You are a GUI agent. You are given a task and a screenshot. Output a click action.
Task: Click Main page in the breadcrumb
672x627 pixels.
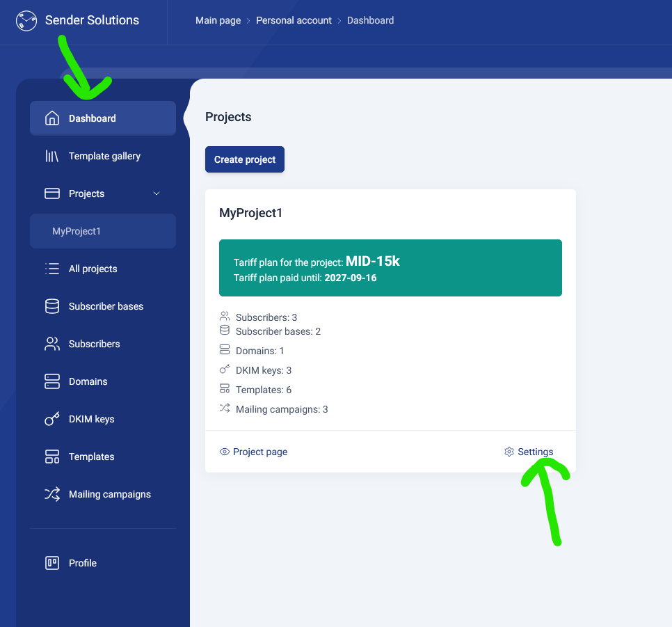coord(218,20)
